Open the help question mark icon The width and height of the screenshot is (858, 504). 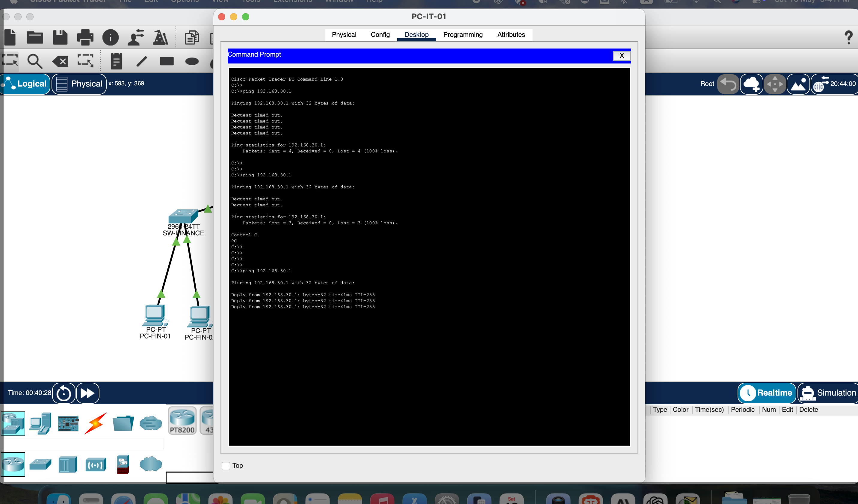(x=848, y=37)
